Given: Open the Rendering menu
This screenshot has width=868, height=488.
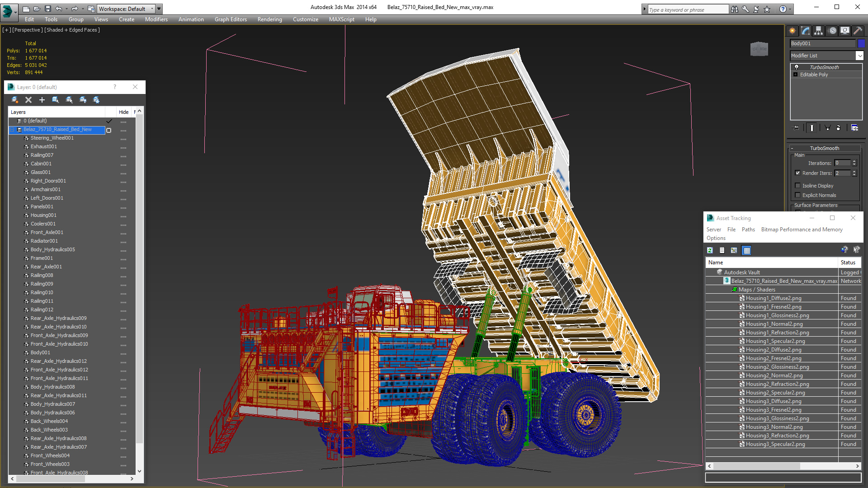Looking at the screenshot, I should (x=270, y=19).
